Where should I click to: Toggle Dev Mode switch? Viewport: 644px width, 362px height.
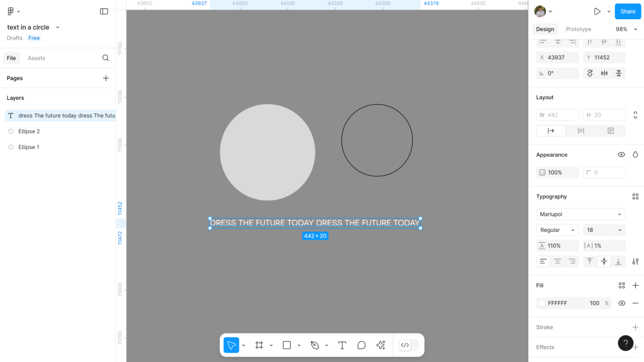tap(409, 345)
